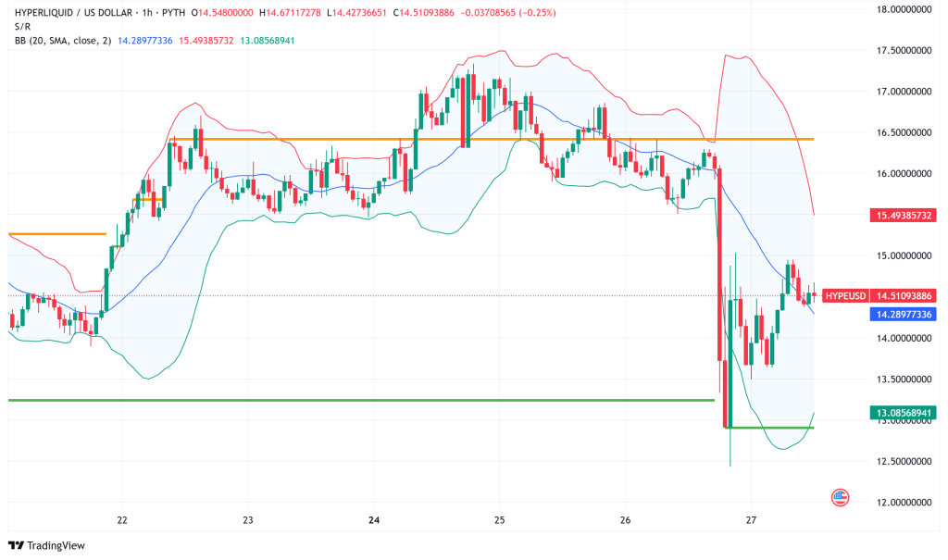Select the long orange resistance line near 16.40

click(492, 139)
